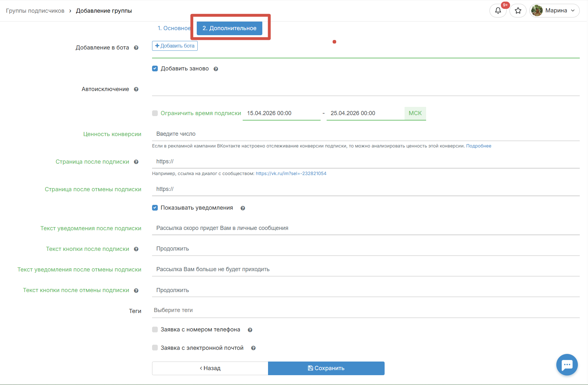Open the chat support widget
Screen dimensions: 588x385
(x=567, y=365)
